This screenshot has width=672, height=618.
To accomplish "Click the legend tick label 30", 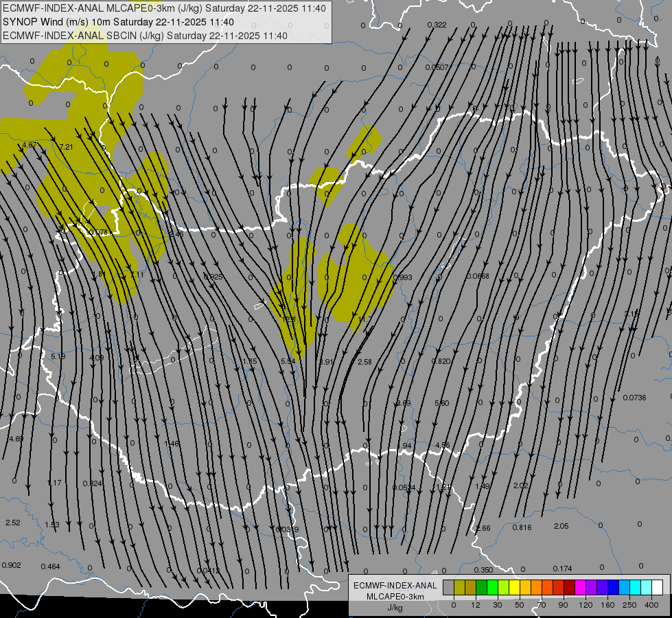I will 498,605.
